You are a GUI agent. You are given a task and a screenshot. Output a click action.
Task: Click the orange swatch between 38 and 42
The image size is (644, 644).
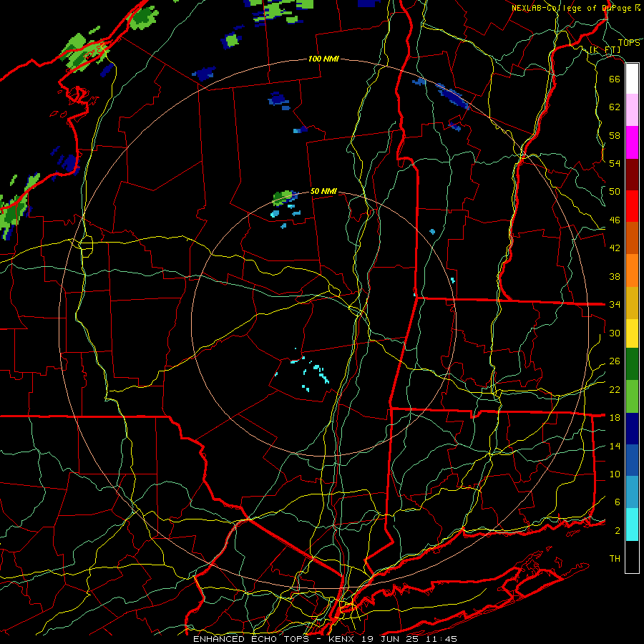(632, 270)
